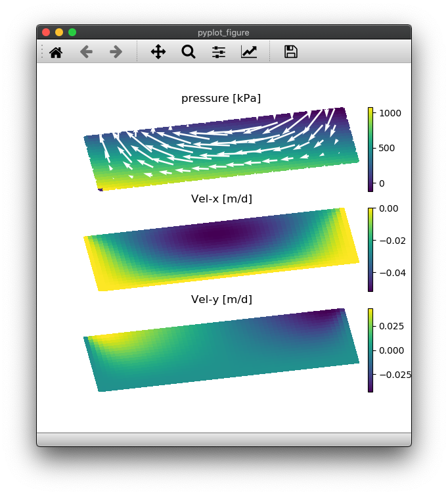448x495 pixels.
Task: Open the Configure subplots sliders icon
Action: [x=219, y=52]
